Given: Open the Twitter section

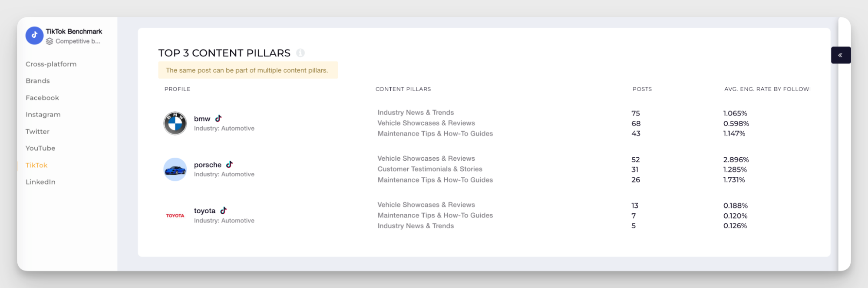Looking at the screenshot, I should (x=37, y=131).
